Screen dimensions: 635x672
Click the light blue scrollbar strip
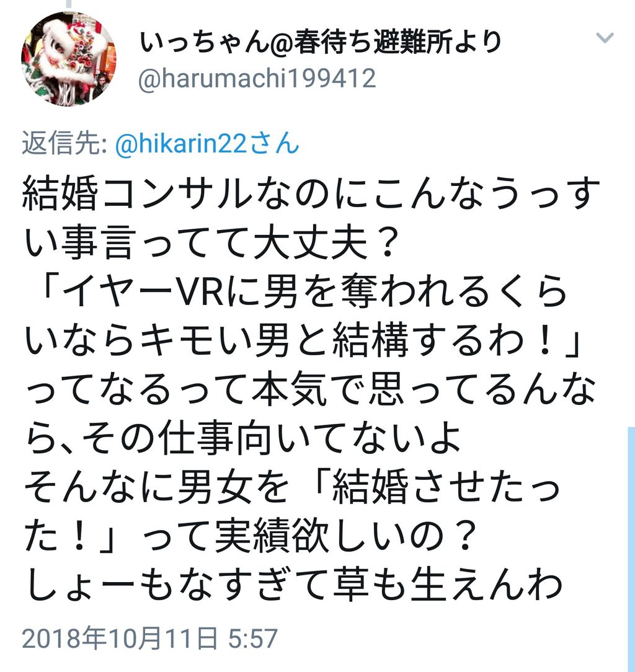pyautogui.click(x=631, y=549)
